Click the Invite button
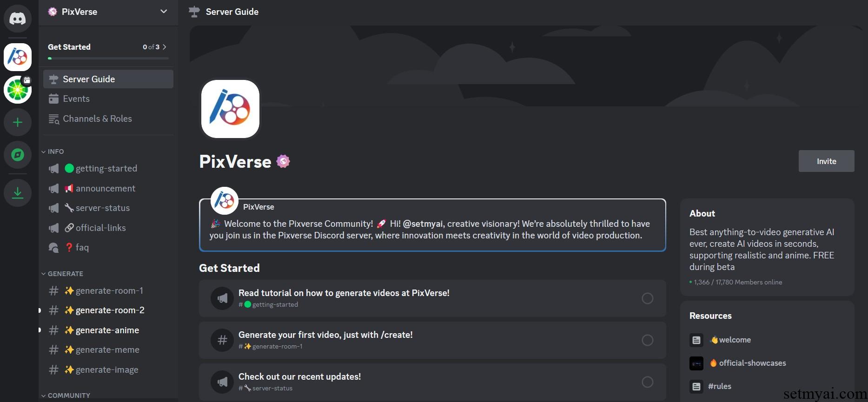868x402 pixels. [826, 161]
